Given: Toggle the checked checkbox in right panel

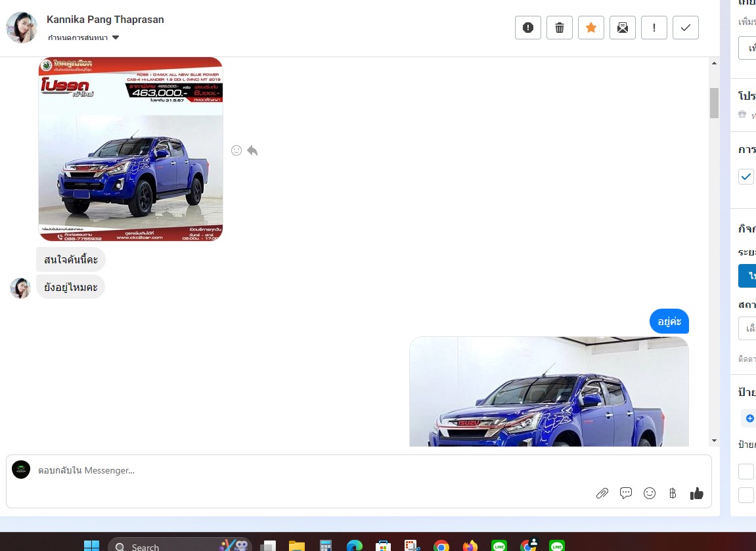Looking at the screenshot, I should click(x=746, y=177).
